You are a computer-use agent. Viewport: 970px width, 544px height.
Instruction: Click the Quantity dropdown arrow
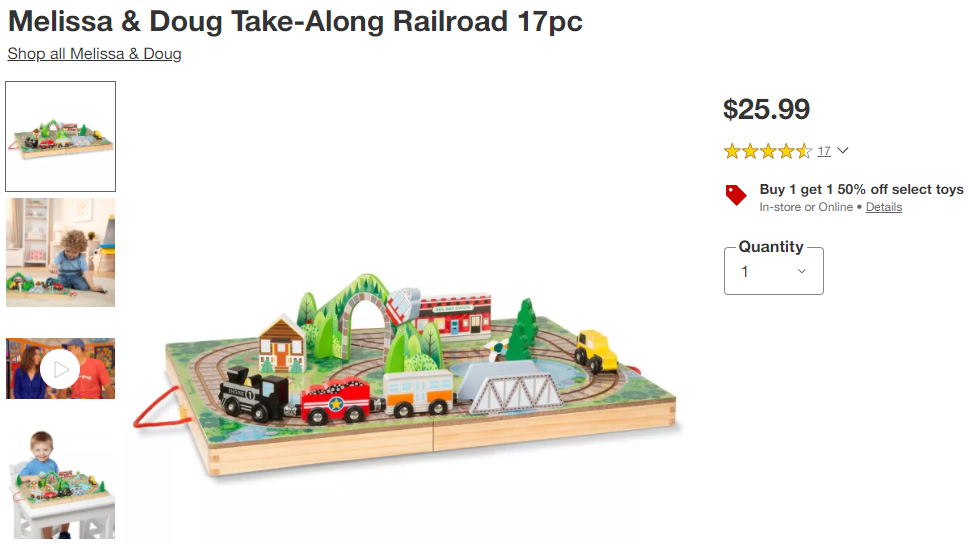coord(802,271)
